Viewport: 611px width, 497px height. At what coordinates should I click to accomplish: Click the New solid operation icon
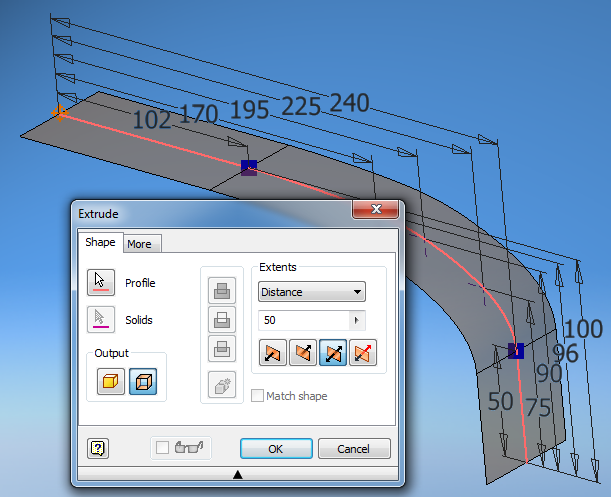222,384
